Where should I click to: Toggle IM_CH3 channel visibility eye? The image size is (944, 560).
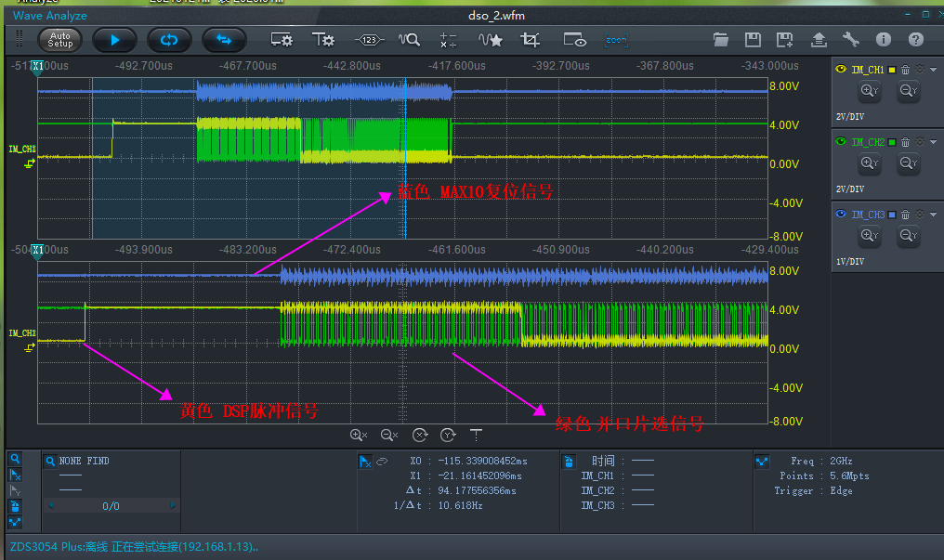click(842, 215)
